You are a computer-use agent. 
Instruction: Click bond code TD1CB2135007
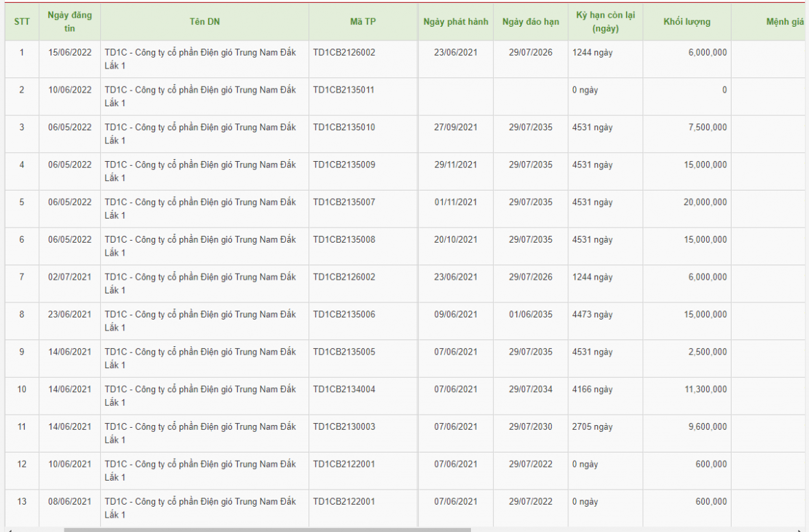[344, 202]
